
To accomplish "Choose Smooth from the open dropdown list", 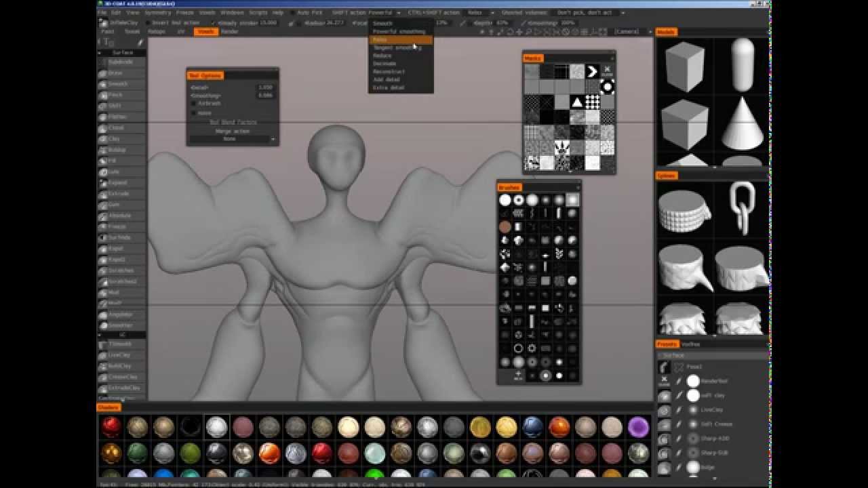I will click(400, 23).
